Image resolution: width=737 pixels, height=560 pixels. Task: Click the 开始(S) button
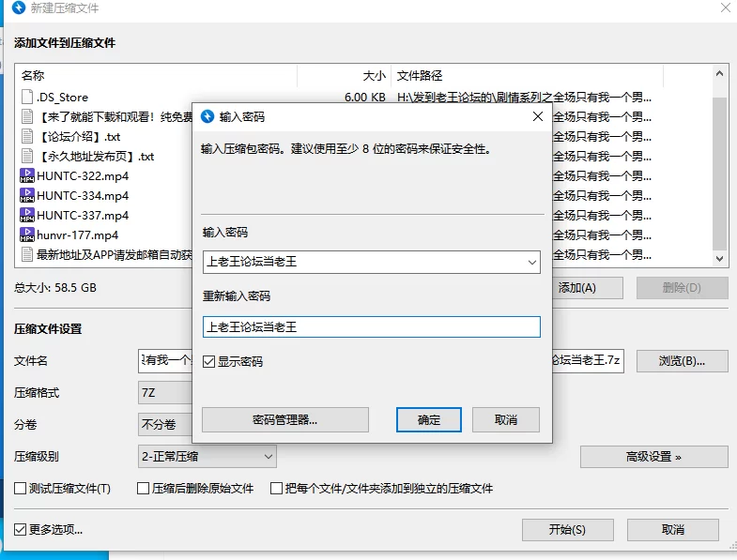(x=568, y=530)
